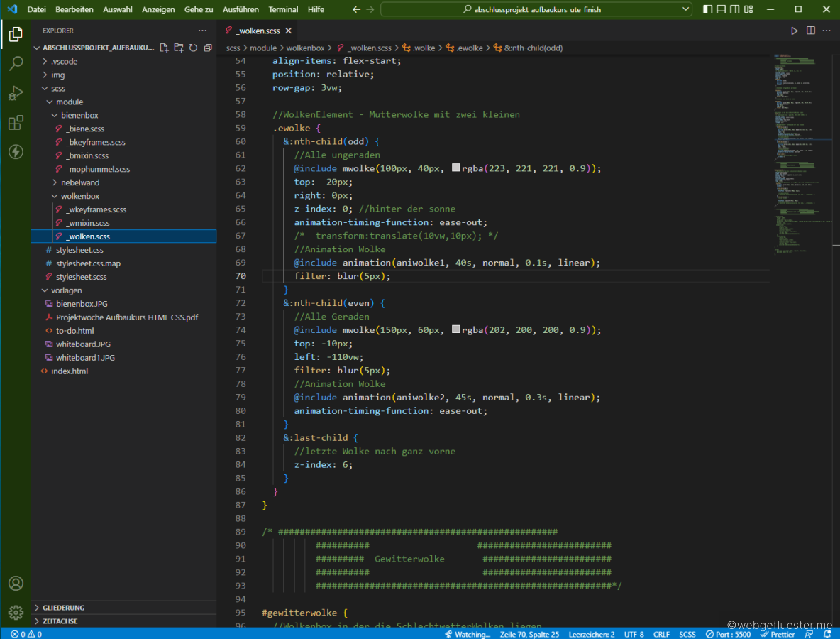
Task: Open the Run and Debug view
Action: pyautogui.click(x=16, y=94)
